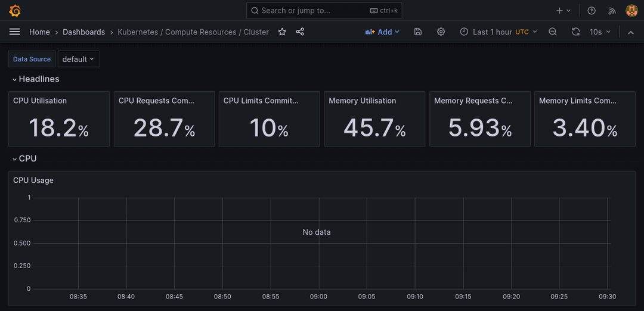Star this dashboard as favorite
Screen dimensions: 644x311
click(x=282, y=32)
